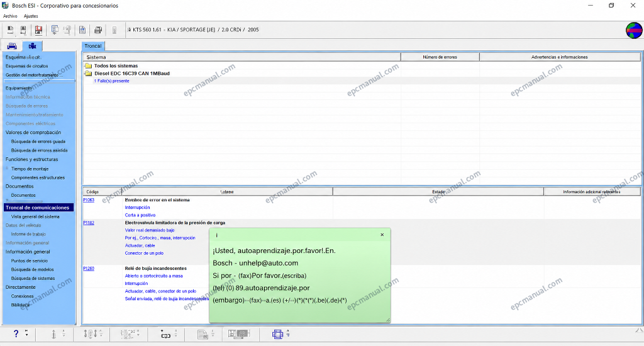Click the blue pages with down arrow icon
Viewport: 644px width, 346px height.
54,30
